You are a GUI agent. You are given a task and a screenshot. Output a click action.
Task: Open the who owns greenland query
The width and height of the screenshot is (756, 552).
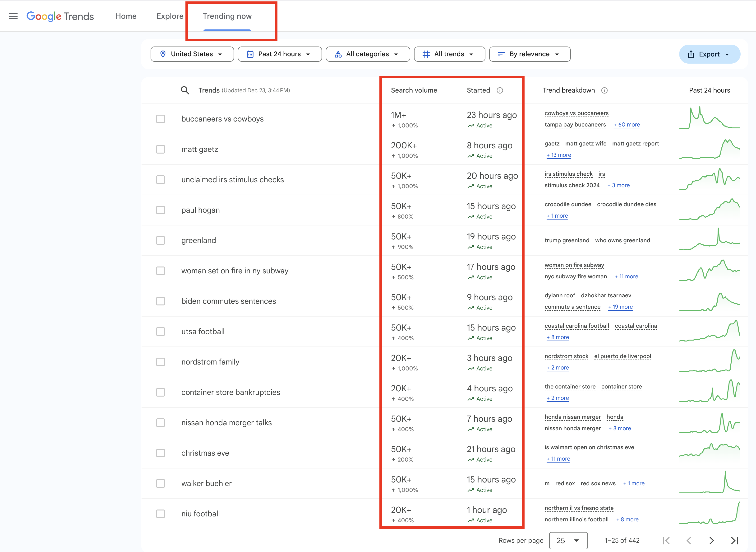point(623,241)
